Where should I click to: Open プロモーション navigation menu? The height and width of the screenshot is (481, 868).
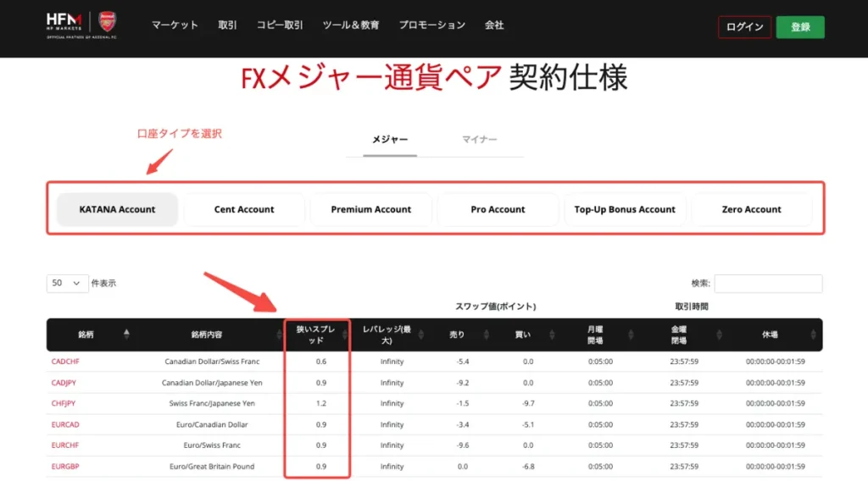(x=431, y=25)
